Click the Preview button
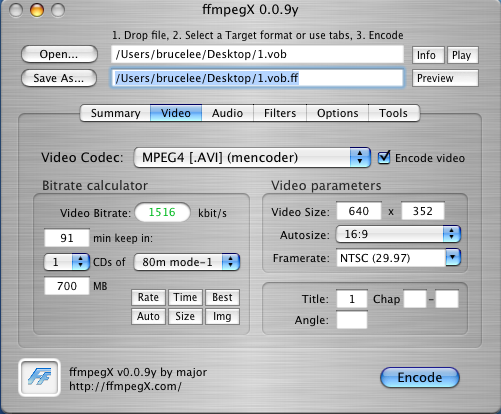 pos(445,78)
